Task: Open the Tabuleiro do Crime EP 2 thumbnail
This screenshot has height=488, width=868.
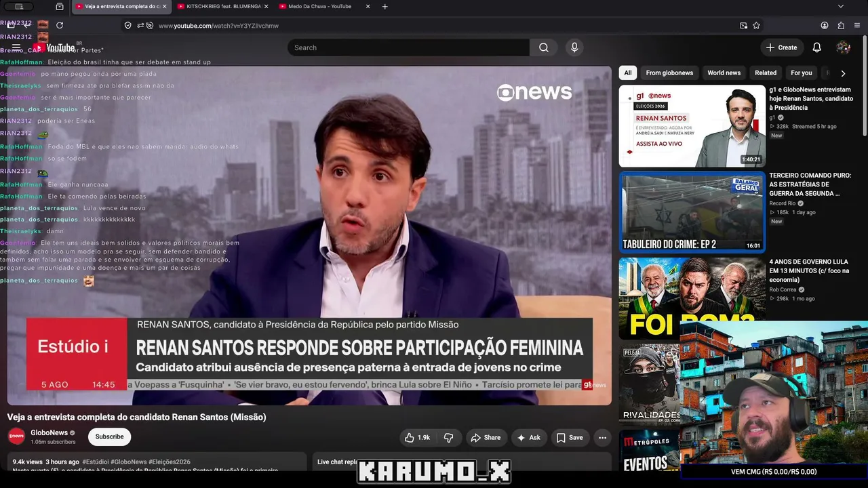Action: pos(692,212)
